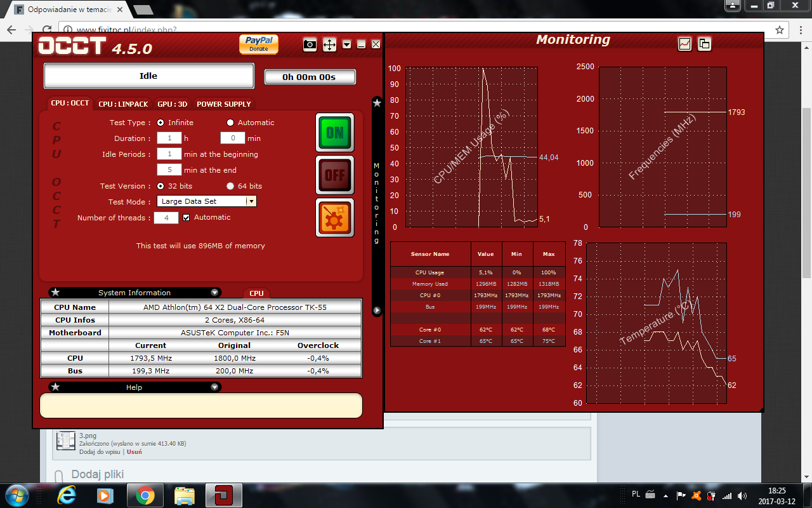Start the test with the green ON button

[335, 133]
